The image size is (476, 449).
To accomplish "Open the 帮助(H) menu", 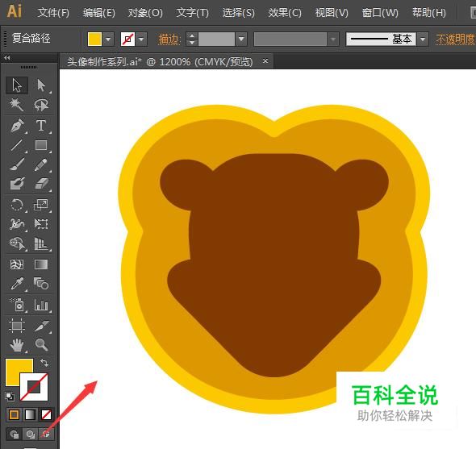I will point(429,13).
